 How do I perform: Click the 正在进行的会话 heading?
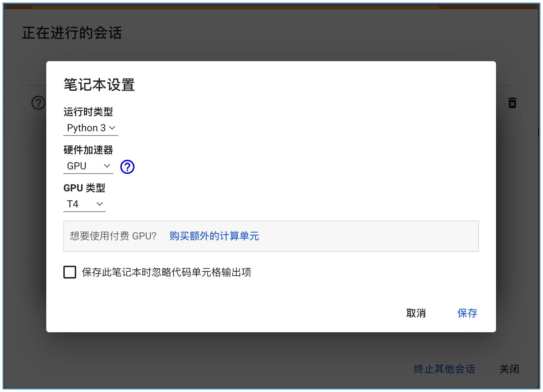point(72,33)
